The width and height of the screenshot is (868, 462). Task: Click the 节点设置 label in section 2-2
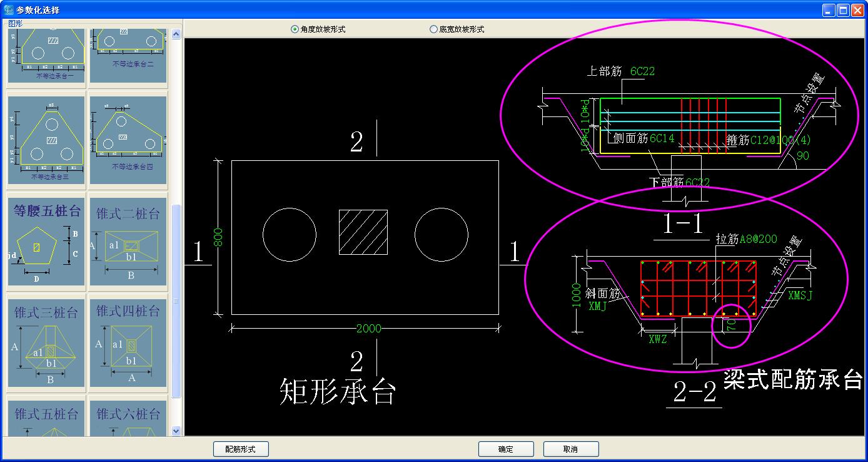tap(787, 255)
